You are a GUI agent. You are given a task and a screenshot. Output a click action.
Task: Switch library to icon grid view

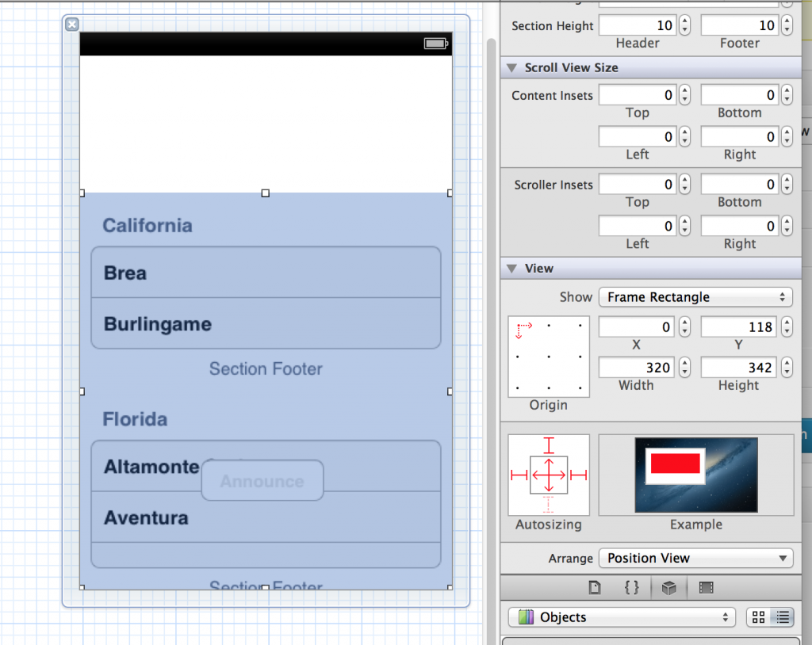[x=759, y=617]
